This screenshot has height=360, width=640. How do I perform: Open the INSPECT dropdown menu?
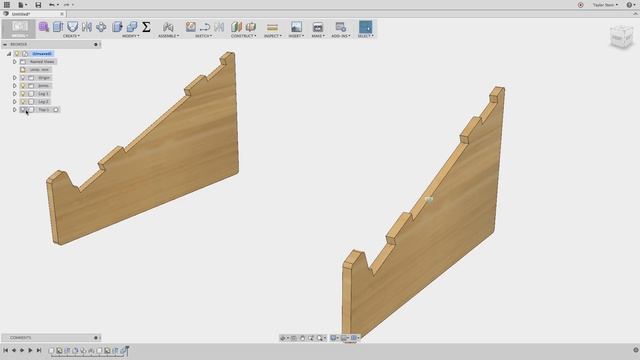pyautogui.click(x=273, y=36)
